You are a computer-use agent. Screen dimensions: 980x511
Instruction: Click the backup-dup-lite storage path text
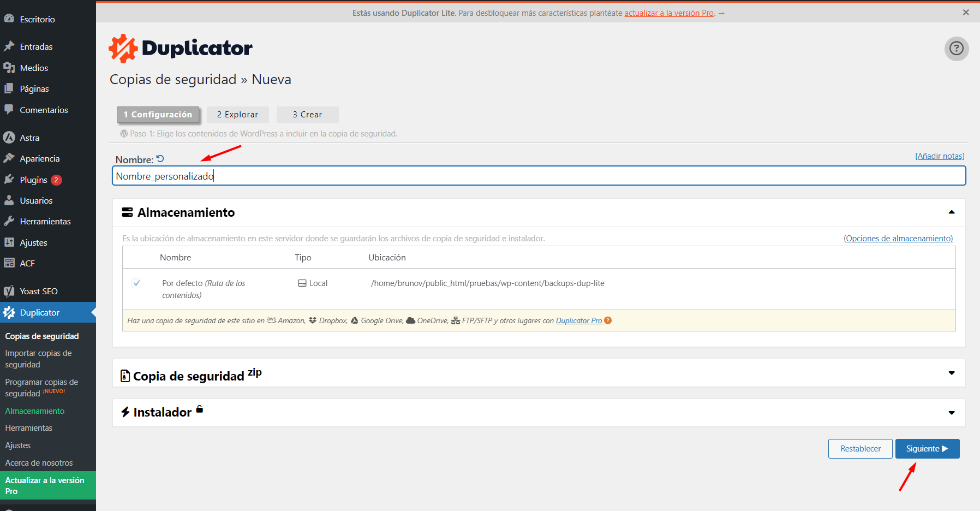(x=488, y=283)
